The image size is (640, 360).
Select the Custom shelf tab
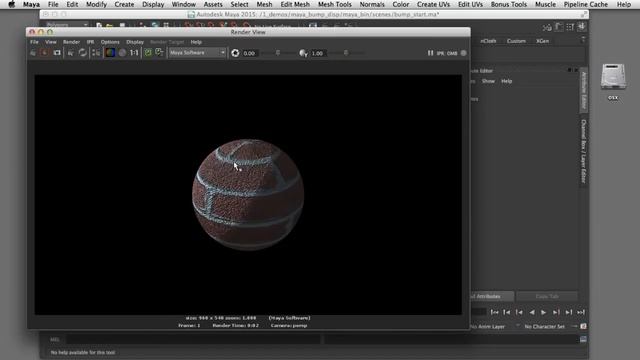516,41
